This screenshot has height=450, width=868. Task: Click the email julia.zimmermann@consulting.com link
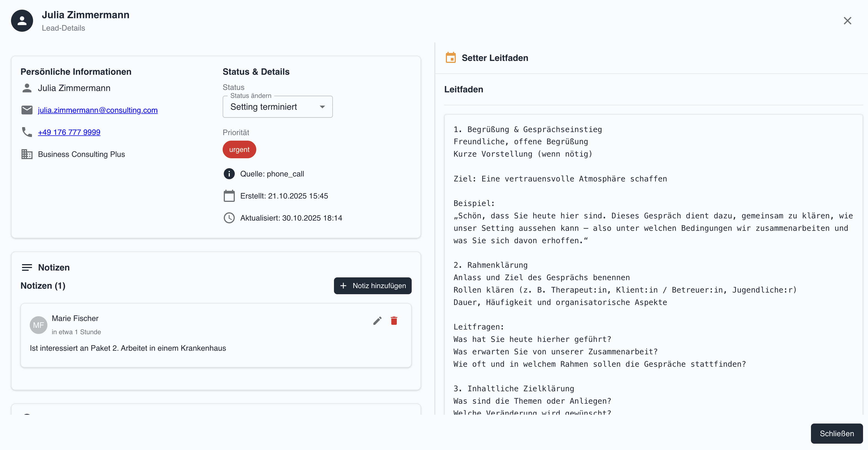click(x=98, y=110)
